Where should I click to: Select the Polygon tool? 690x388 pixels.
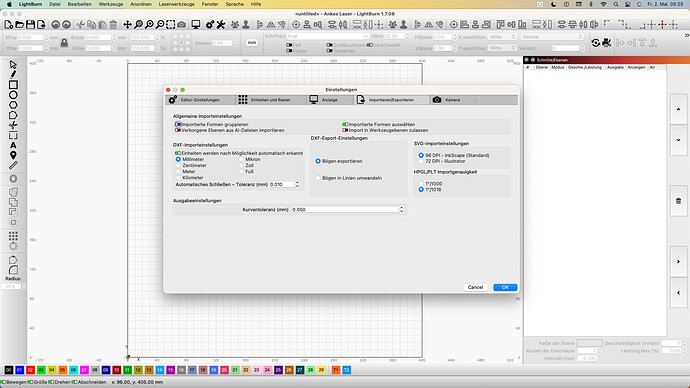(13, 105)
